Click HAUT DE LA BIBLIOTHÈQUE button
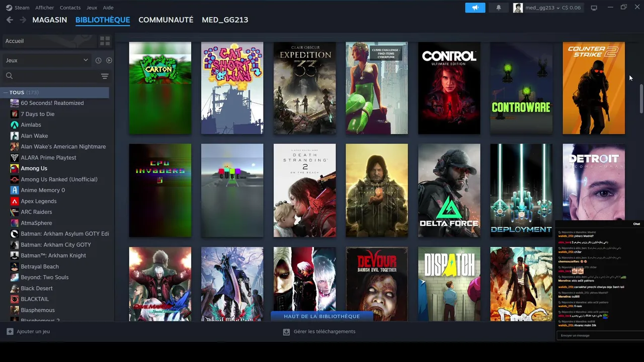 322,316
